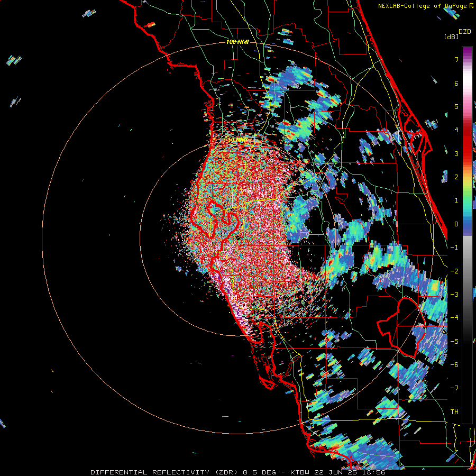
Task: Select the 5 value on the scale
Action: click(456, 106)
